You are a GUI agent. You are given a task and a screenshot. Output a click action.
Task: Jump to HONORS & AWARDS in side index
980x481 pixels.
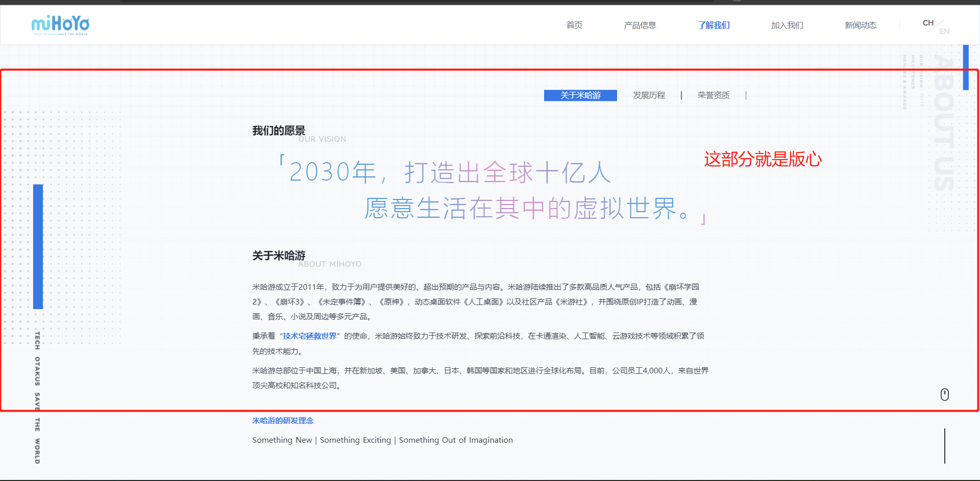click(x=904, y=82)
